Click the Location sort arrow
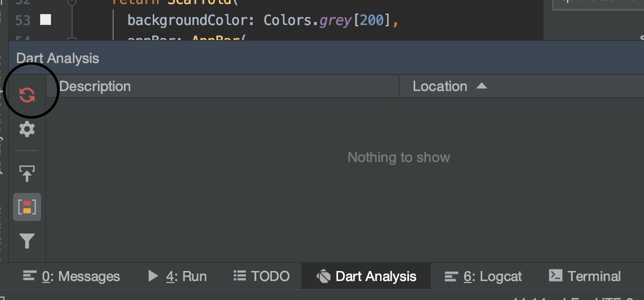 [x=481, y=86]
